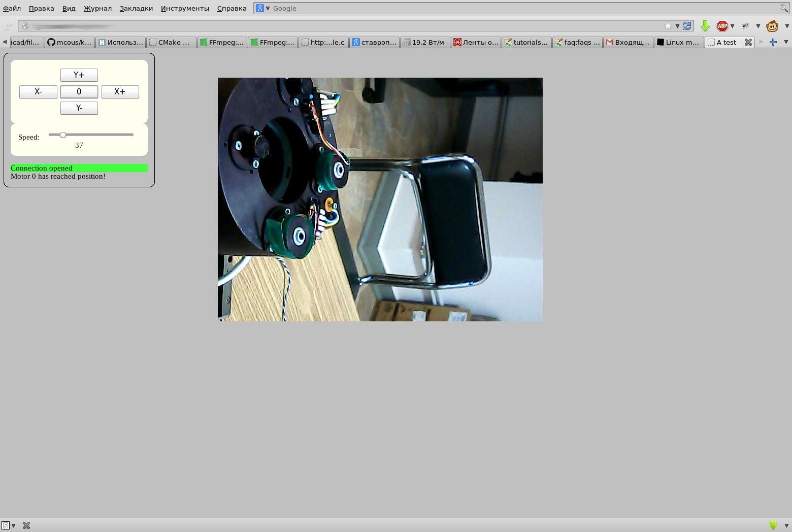Viewport: 792px width, 532px height.
Task: Click the bottom-right green download arrow
Action: (x=773, y=525)
